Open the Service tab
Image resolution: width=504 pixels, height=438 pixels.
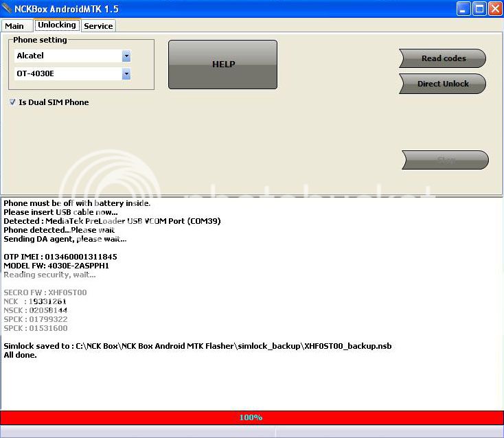point(98,26)
